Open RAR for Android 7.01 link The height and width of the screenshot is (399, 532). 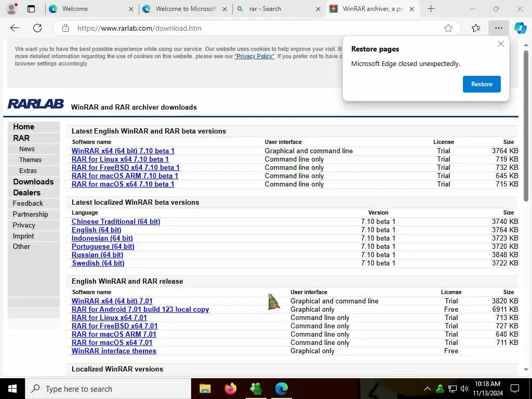tap(140, 310)
